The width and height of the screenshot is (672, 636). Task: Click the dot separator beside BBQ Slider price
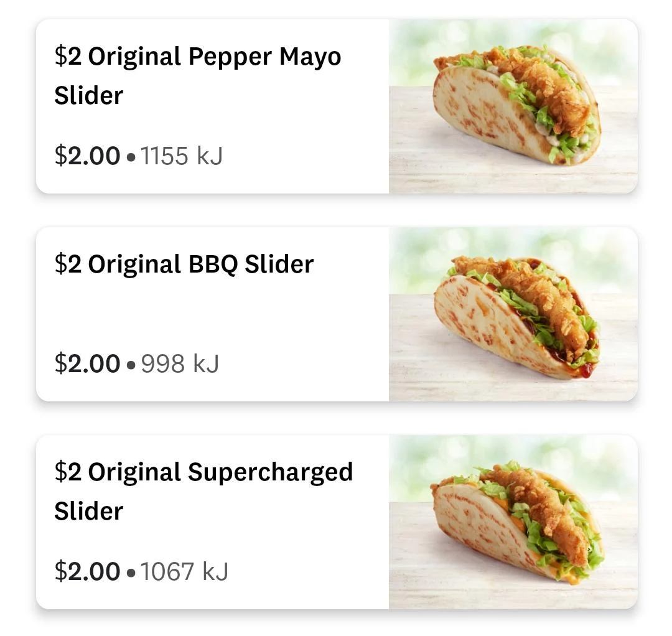[x=132, y=364]
